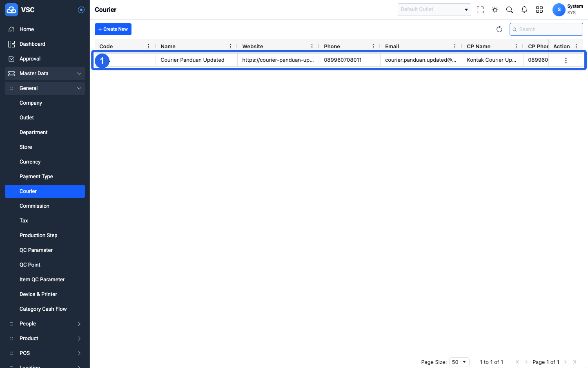Sort by the Website column header

pyautogui.click(x=253, y=47)
